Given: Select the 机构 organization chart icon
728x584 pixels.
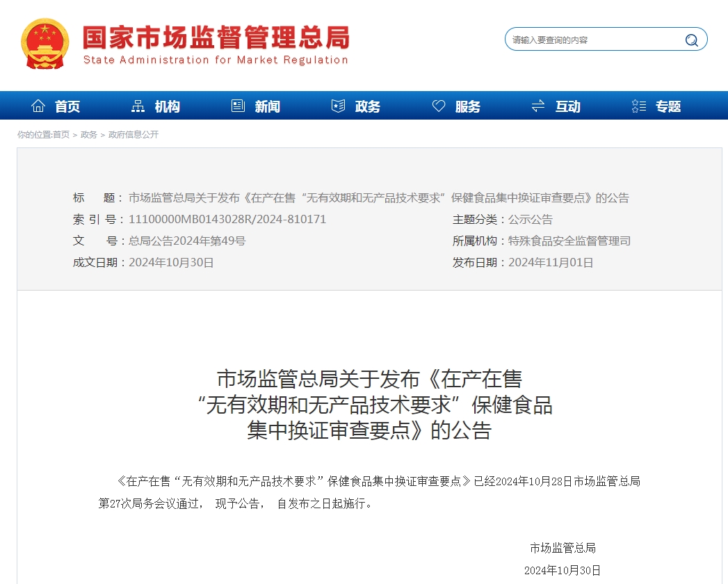Looking at the screenshot, I should point(138,104).
